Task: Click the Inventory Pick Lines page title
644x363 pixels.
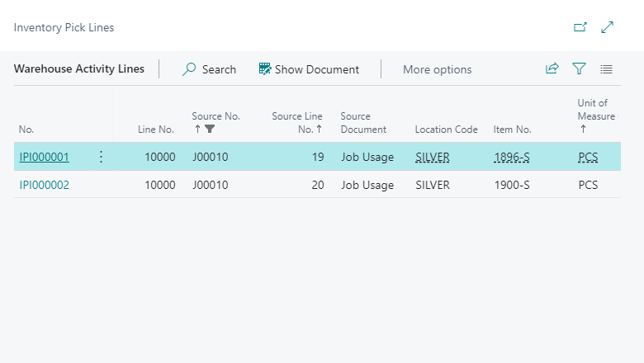Action: [64, 27]
